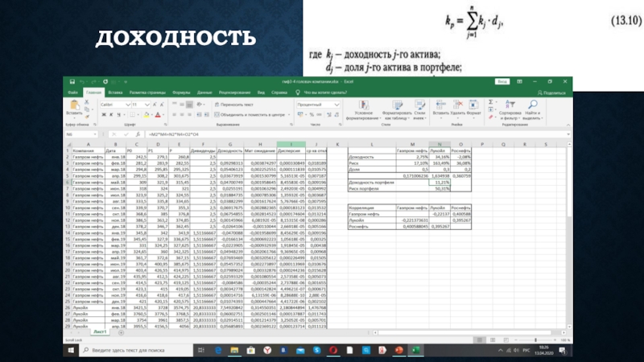The width and height of the screenshot is (644, 362).
Task: Toggle italic formatting (К)
Action: [111, 115]
